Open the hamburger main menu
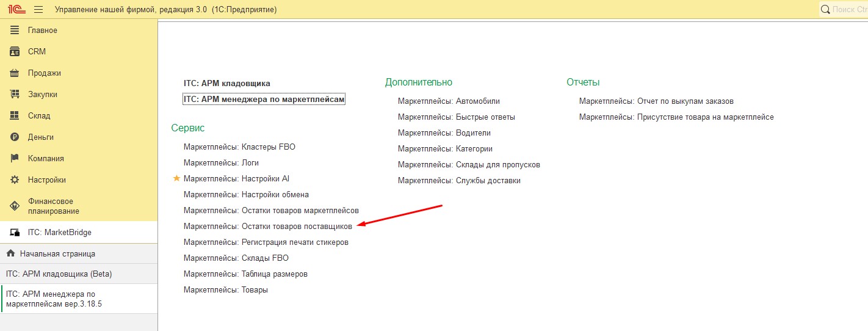Viewport: 868px width, 331px height. 38,9
